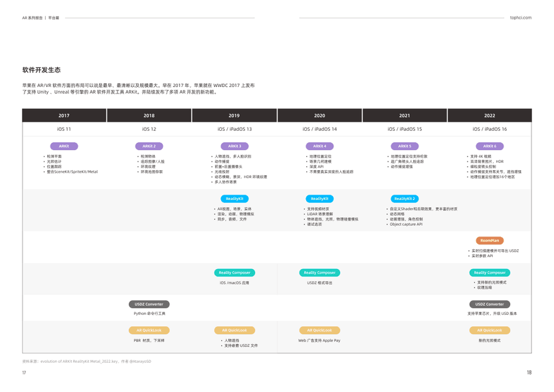Click the blue RealityKit label under 2019
554x392 pixels.
coord(234,199)
